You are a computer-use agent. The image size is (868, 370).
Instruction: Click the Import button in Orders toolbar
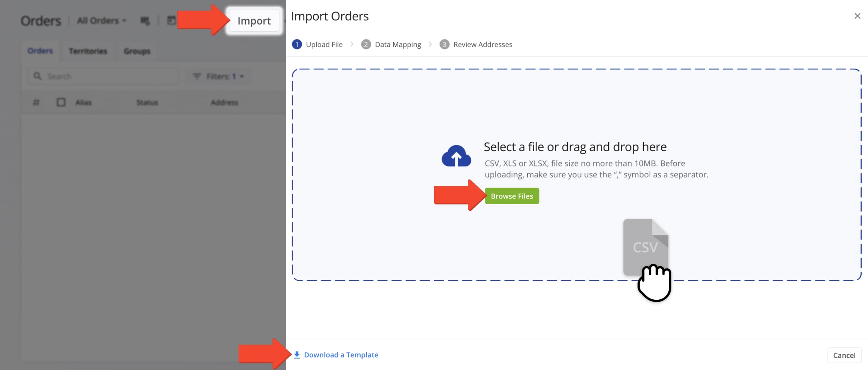click(254, 21)
